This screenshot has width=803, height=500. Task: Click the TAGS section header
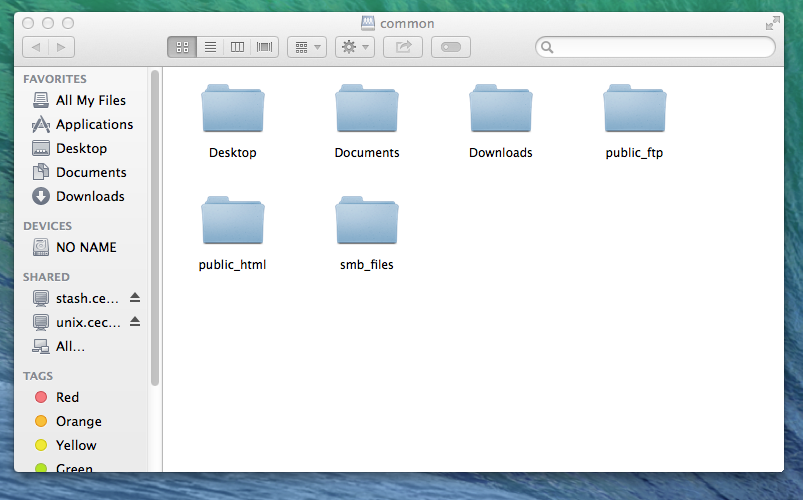pos(38,376)
